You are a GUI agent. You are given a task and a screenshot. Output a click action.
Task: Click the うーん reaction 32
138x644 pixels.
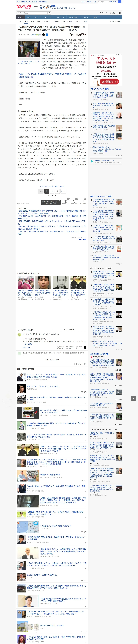click(x=79, y=348)
